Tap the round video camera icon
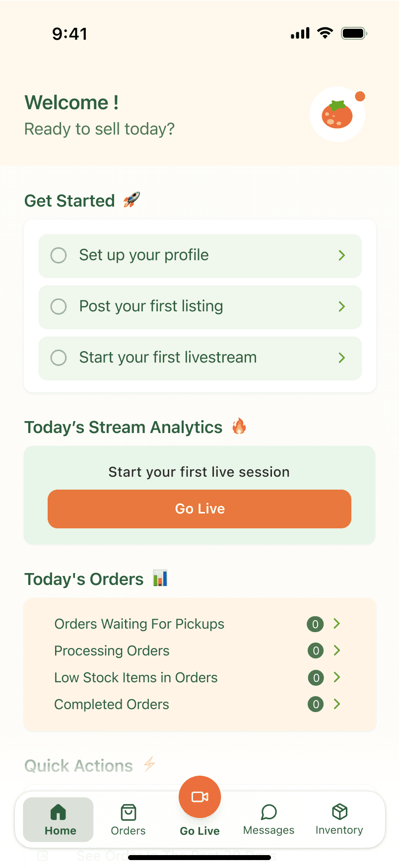Image resolution: width=399 pixels, height=868 pixels. click(x=200, y=796)
